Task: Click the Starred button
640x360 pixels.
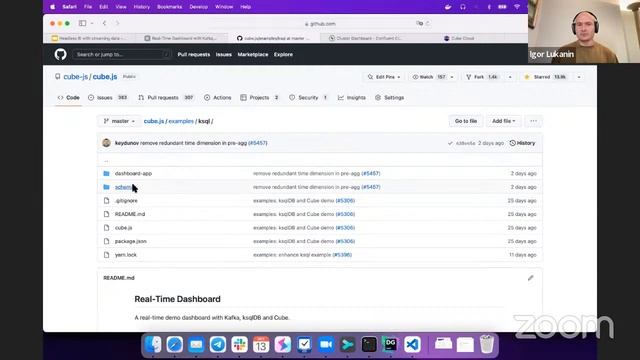Action: pos(546,77)
